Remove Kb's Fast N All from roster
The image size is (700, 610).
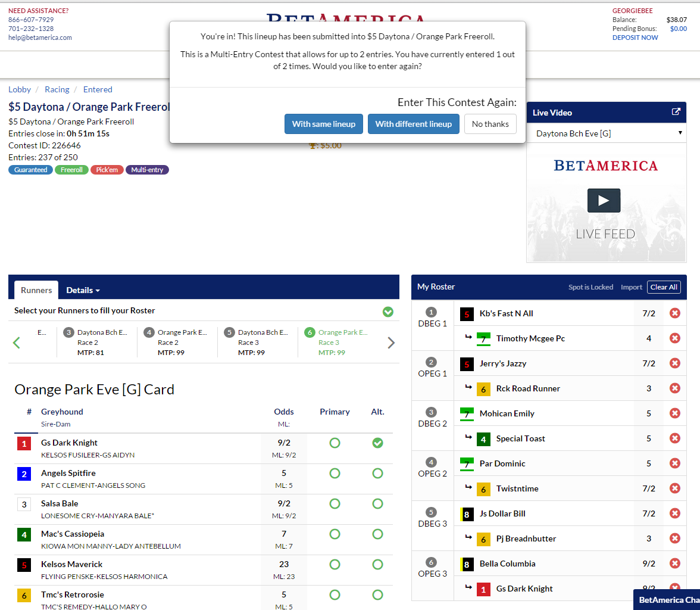click(674, 313)
